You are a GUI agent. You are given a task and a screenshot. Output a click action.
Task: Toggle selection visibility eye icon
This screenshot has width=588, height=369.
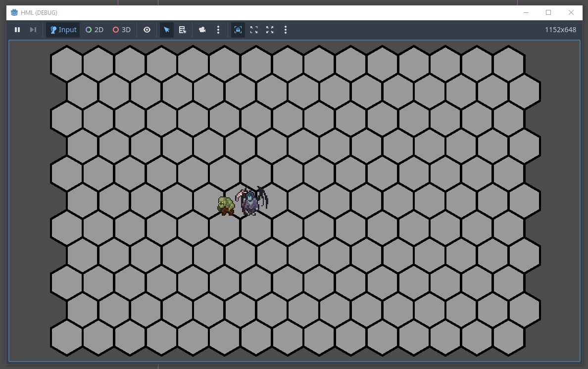coord(147,30)
